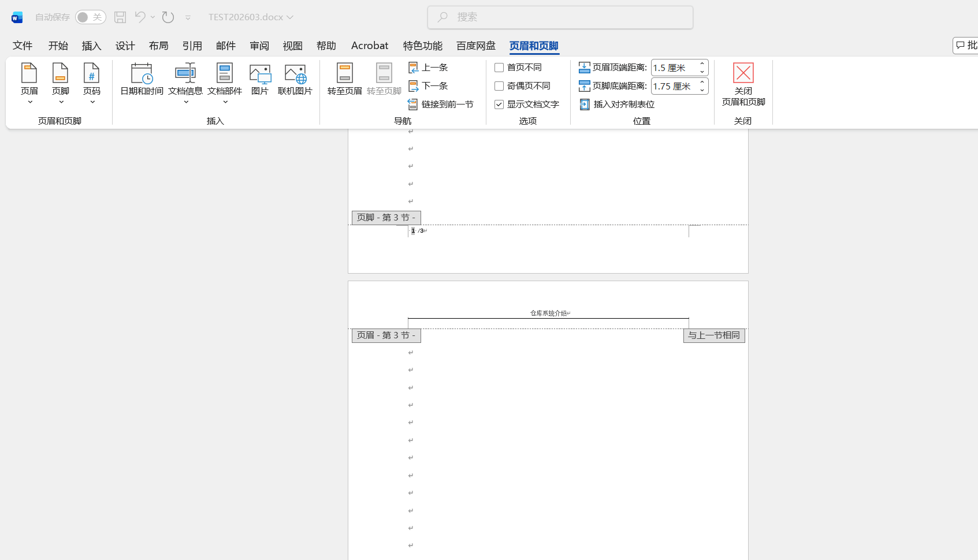
Task: Select the 页眉和页脚 ribbon tab
Action: (534, 46)
